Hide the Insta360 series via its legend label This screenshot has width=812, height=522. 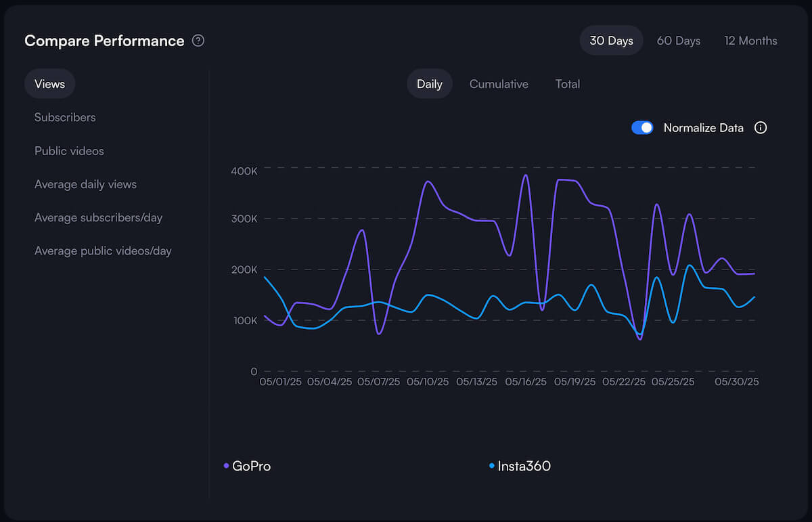pyautogui.click(x=524, y=466)
